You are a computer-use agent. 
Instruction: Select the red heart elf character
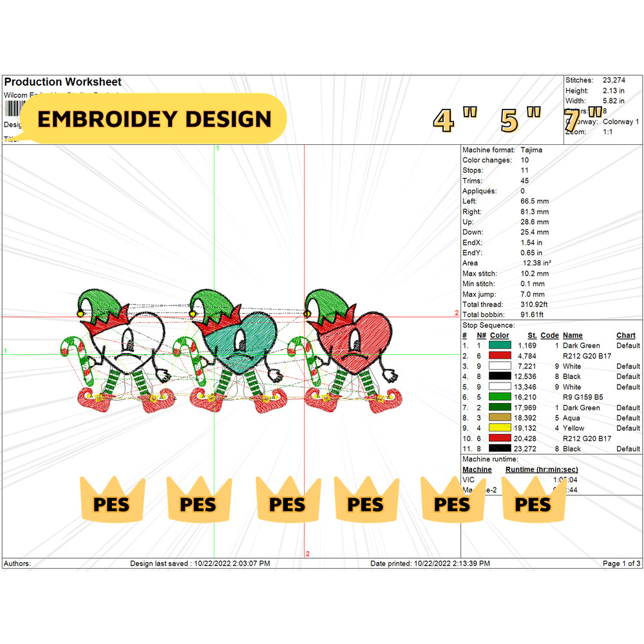351,351
